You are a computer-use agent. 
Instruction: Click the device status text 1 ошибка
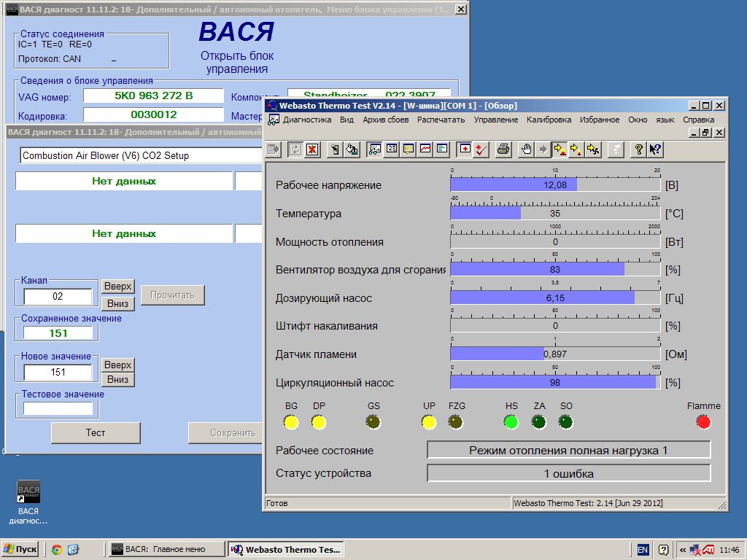click(568, 474)
